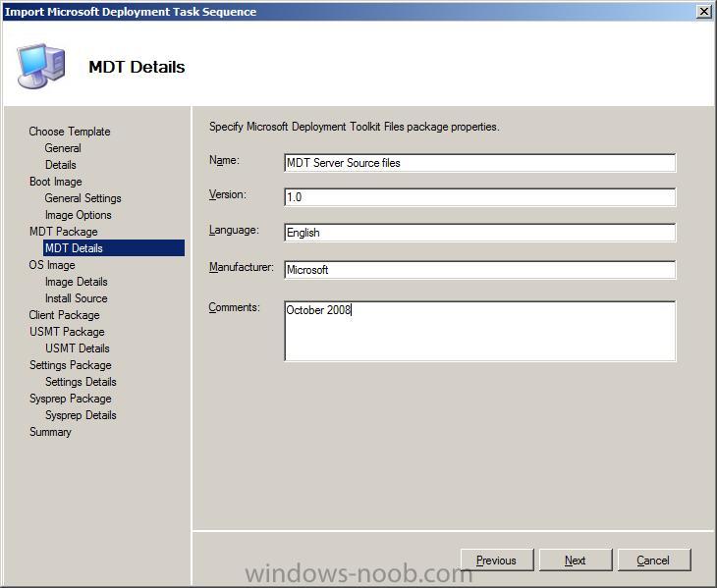This screenshot has width=717, height=588.
Task: Click the MDT Details page heading
Action: click(x=137, y=67)
